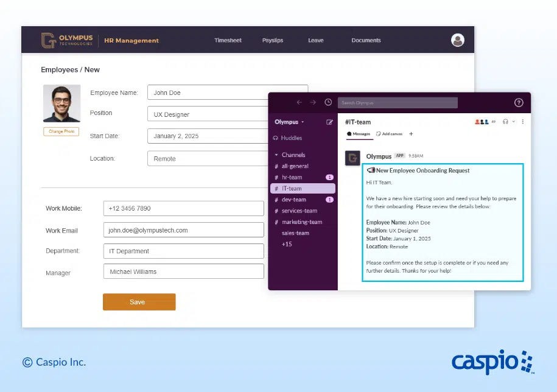Click the Work Email input field
This screenshot has height=392, width=557.
tap(183, 230)
